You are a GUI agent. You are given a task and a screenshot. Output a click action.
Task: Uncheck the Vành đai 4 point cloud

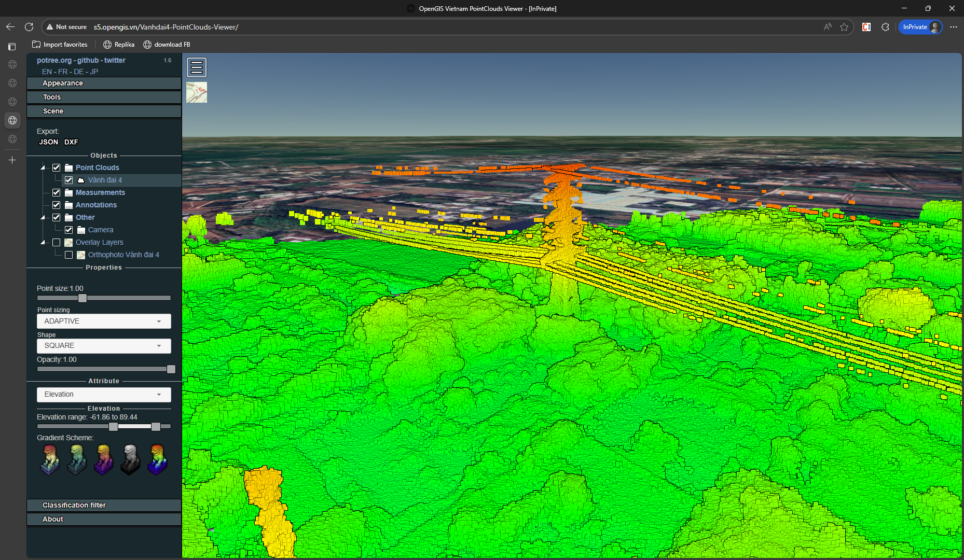(x=68, y=180)
